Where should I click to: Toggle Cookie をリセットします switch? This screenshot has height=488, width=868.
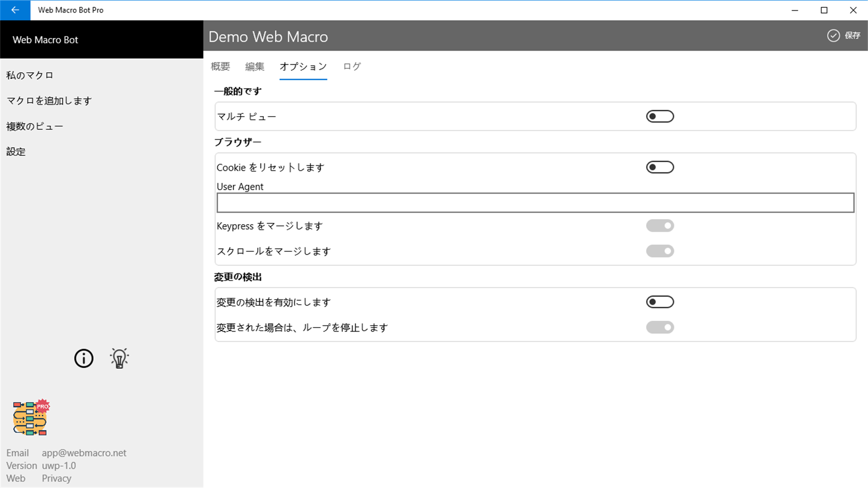(x=660, y=167)
